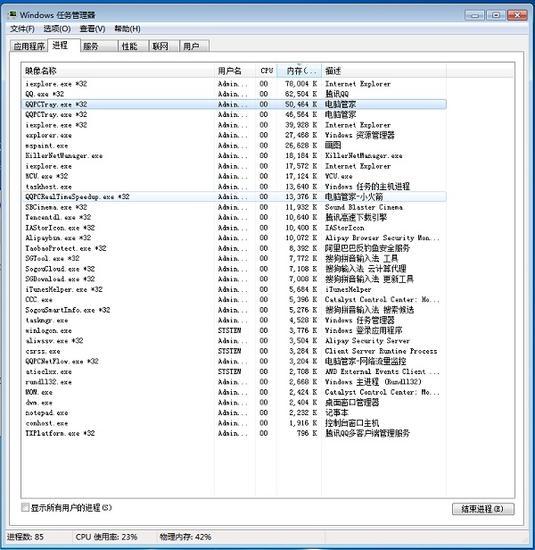Sort by 用户名 column header
Viewport: 535px width, 550px height.
click(x=235, y=71)
